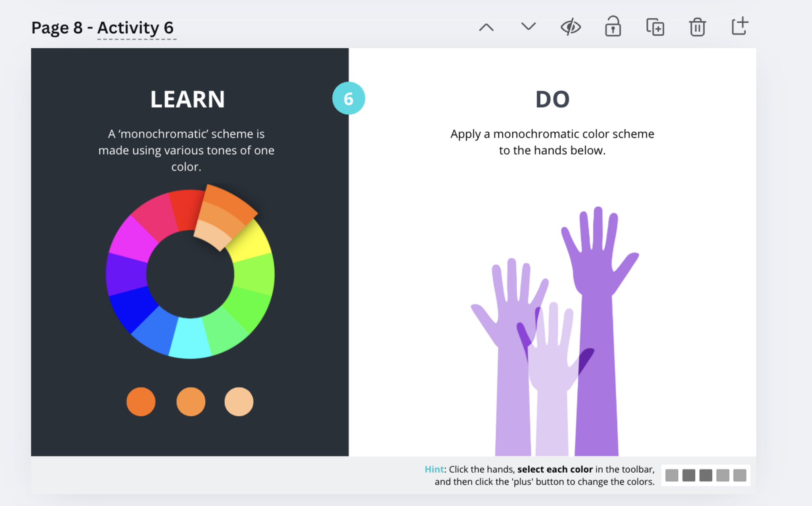Delete page using the trash icon

(697, 27)
